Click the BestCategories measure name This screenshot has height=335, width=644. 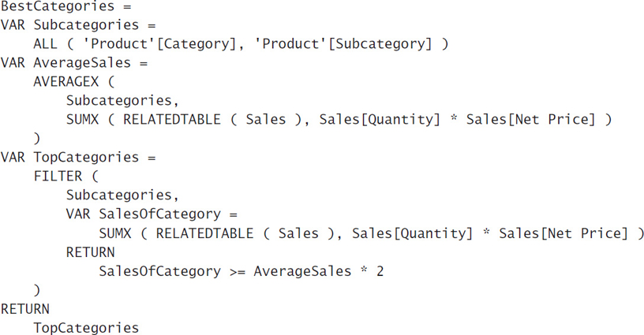tap(58, 6)
